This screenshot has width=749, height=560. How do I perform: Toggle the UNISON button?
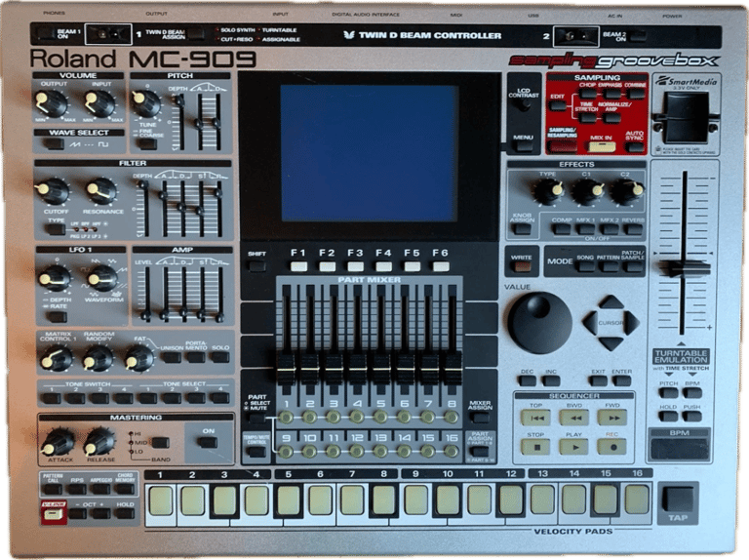pyautogui.click(x=171, y=356)
